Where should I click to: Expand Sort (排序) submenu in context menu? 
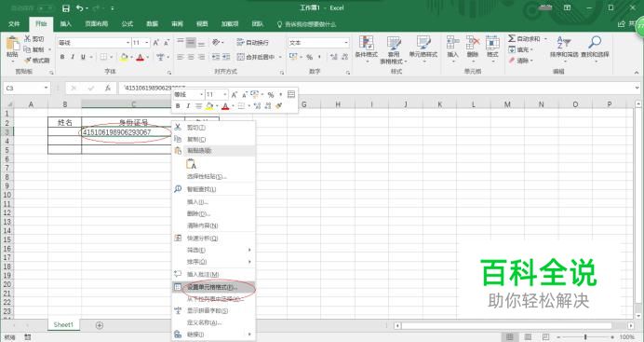(214, 262)
